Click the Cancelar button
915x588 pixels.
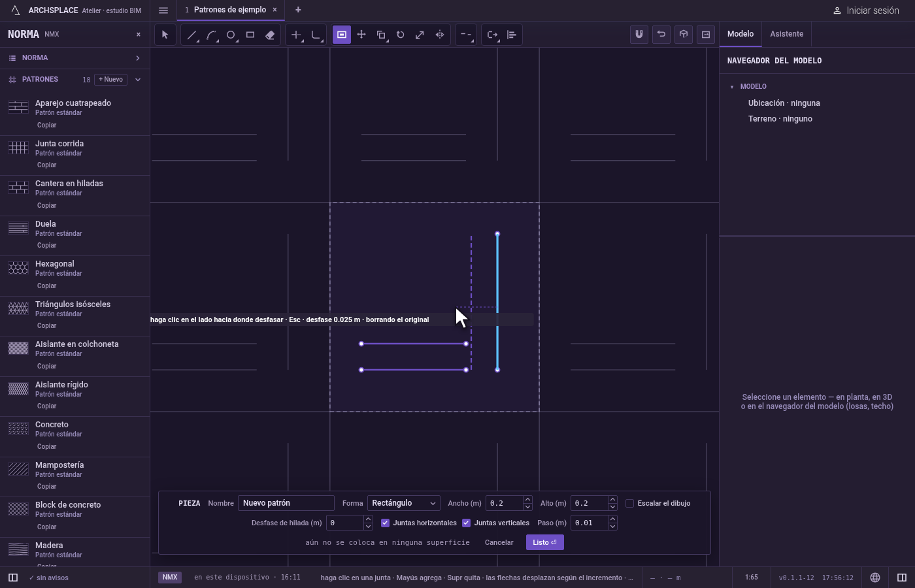(499, 542)
